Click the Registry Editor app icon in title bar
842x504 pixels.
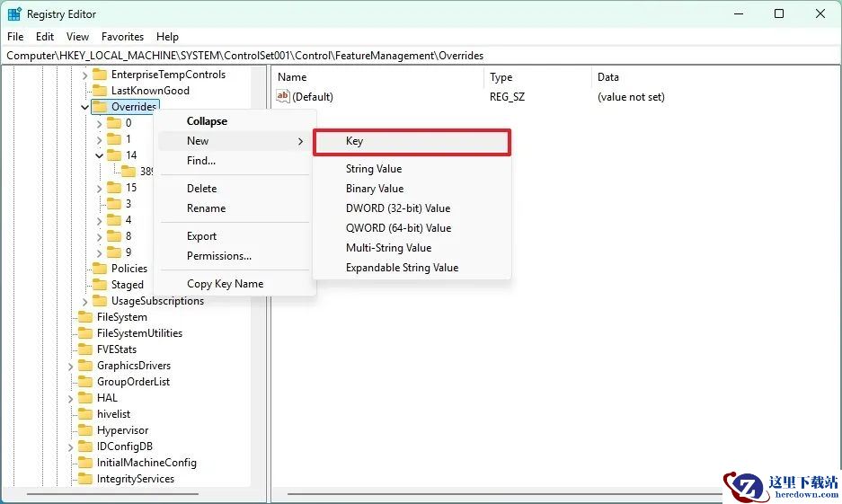pyautogui.click(x=14, y=14)
